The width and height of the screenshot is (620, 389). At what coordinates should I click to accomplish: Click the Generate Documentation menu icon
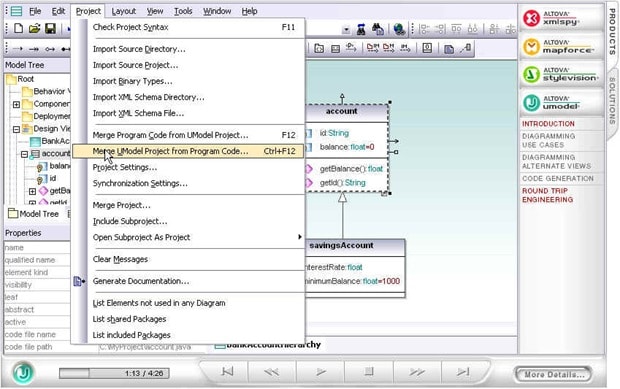pos(79,281)
